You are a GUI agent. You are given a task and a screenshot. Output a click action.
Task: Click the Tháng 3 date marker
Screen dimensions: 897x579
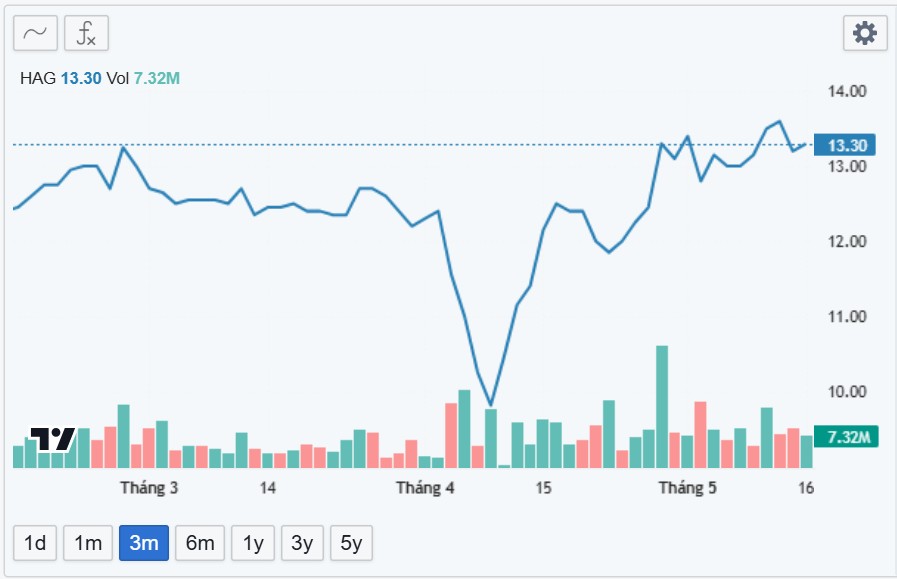149,488
